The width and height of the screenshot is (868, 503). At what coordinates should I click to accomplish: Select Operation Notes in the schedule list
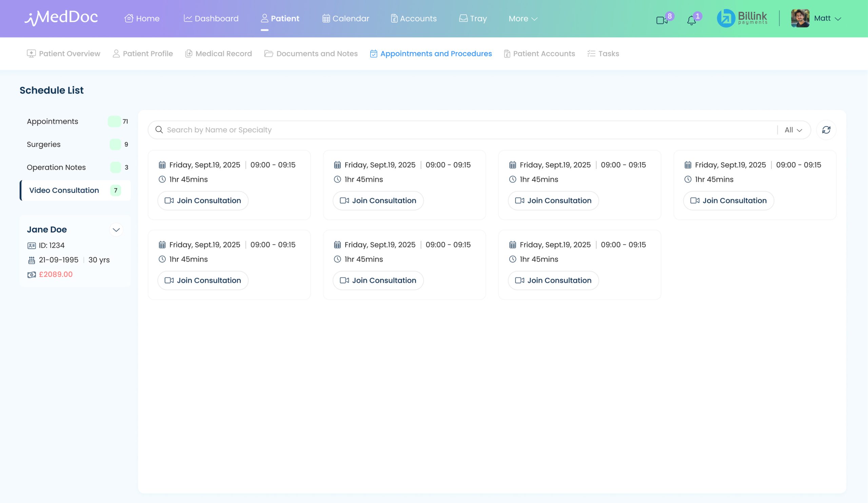[x=56, y=168]
